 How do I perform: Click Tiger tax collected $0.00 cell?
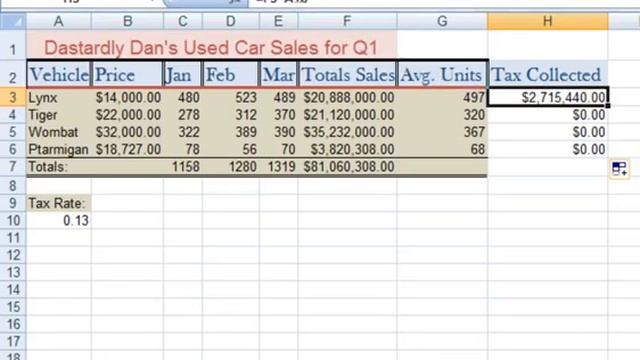(548, 115)
